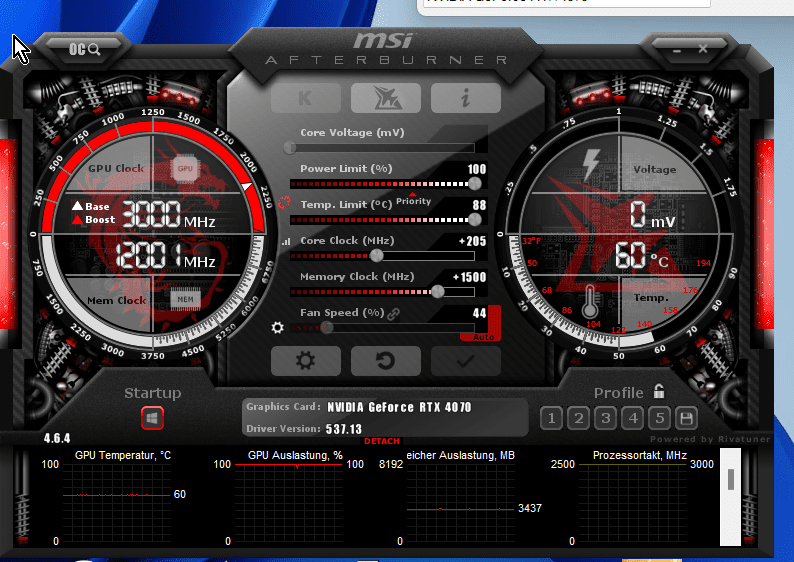Screen dimensions: 794x562
Task: Click the Prozessortakt graph
Action: pyautogui.click(x=632, y=505)
